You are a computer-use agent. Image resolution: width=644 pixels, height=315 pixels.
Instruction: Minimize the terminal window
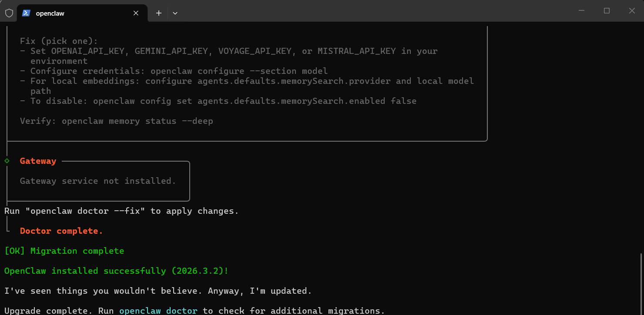(x=581, y=11)
